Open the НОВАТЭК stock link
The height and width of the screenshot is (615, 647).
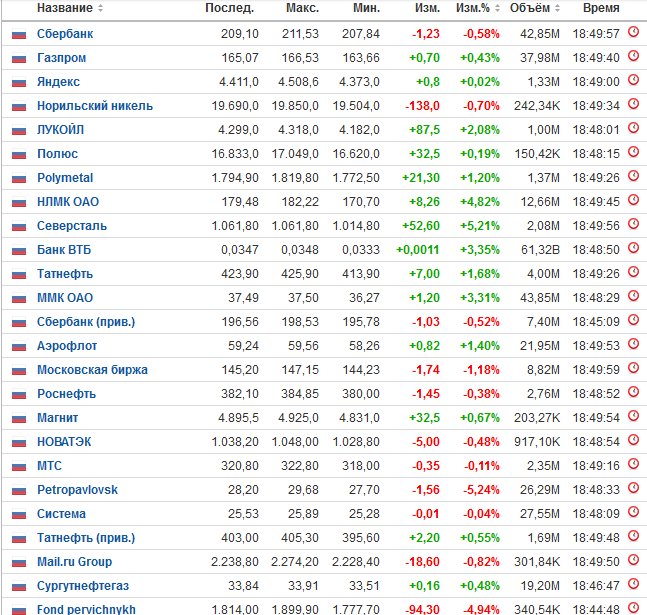click(64, 442)
